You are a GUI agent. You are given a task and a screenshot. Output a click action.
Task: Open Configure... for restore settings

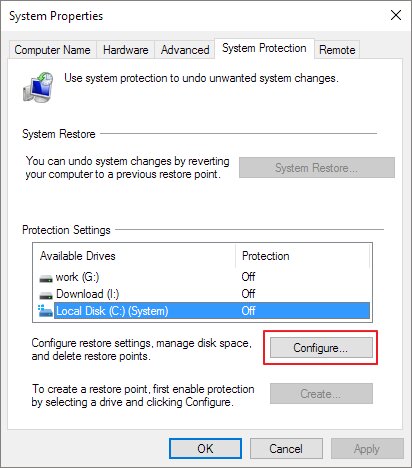click(x=321, y=348)
